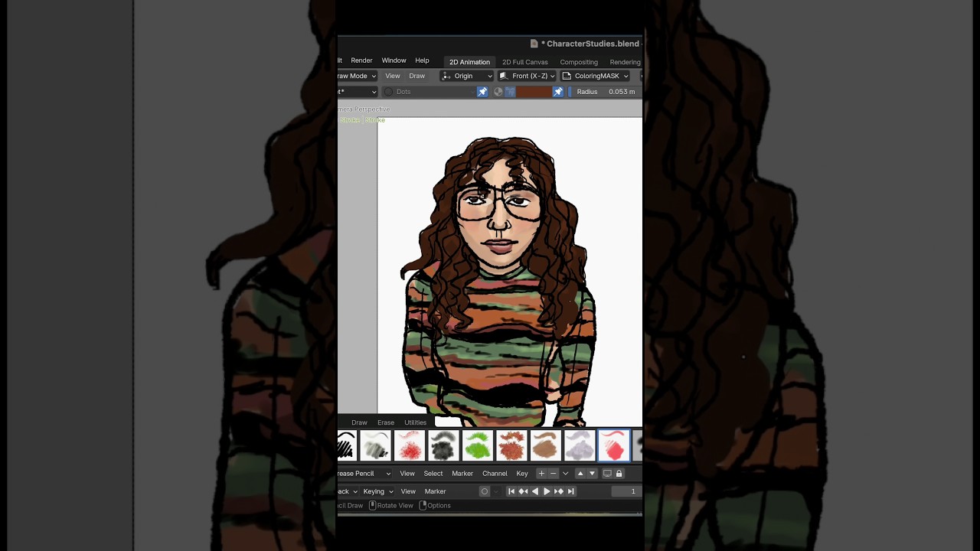
Task: Remove the layer with minus icon
Action: [553, 474]
